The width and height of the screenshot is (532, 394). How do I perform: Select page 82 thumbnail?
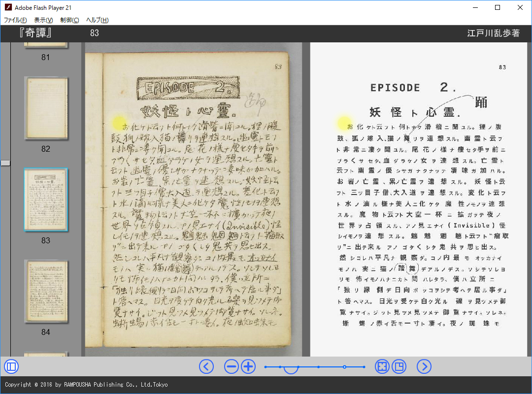tap(46, 108)
